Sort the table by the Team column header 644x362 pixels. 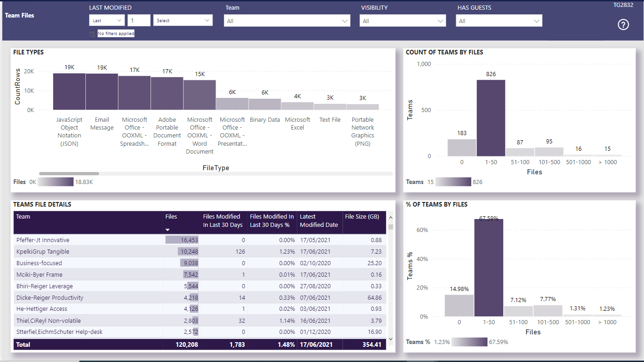coord(23,216)
